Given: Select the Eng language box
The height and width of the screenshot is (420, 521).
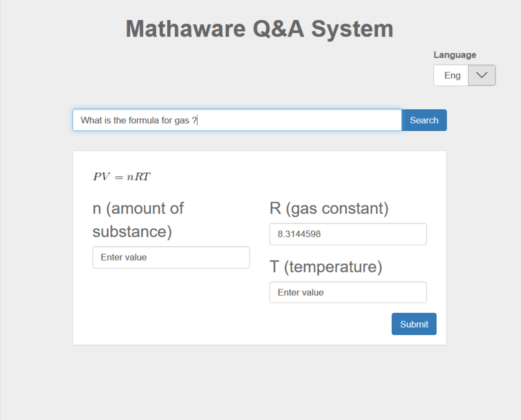Looking at the screenshot, I should coord(452,75).
